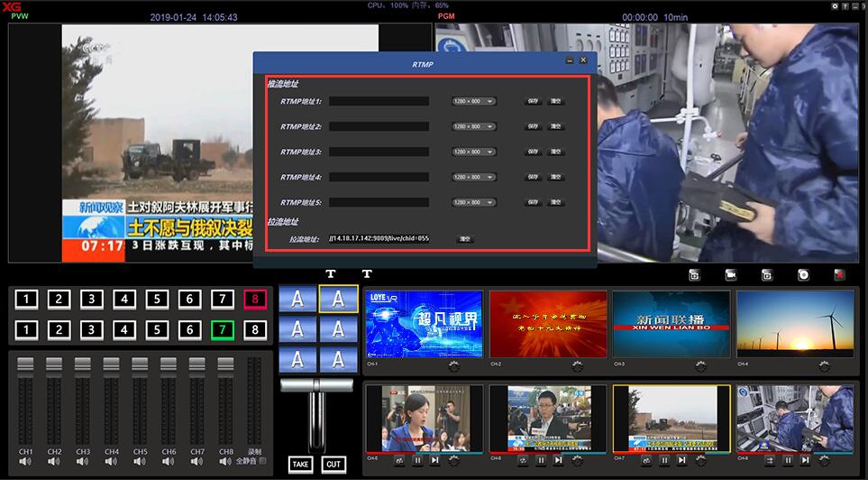
Task: Open resolution dropdown for RTMP地址5
Action: pos(474,202)
